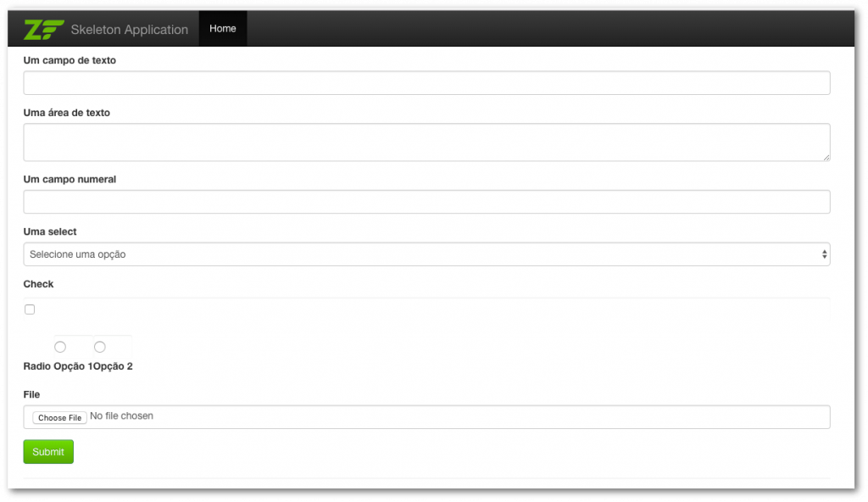Click the 'File' label text

31,394
